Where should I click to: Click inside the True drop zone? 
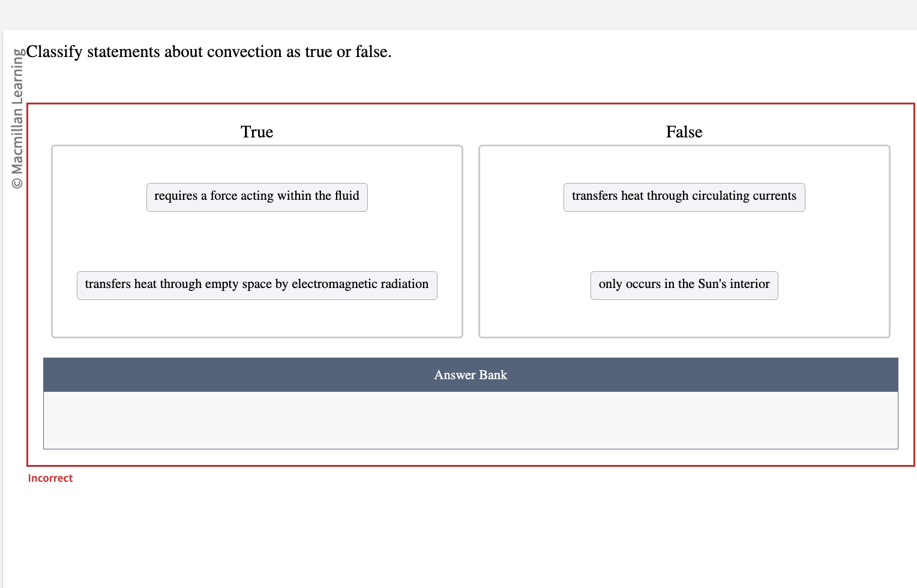coord(257,240)
